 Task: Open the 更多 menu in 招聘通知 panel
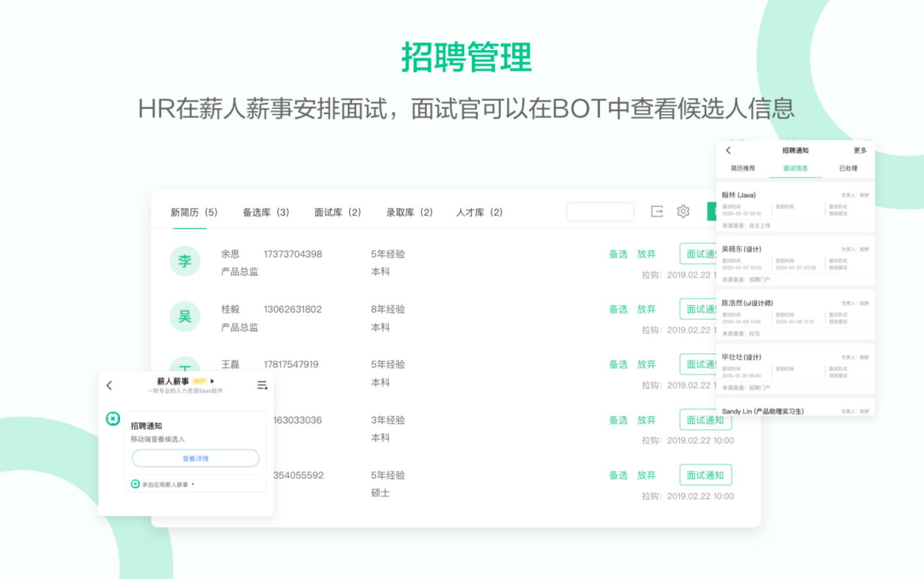(859, 150)
